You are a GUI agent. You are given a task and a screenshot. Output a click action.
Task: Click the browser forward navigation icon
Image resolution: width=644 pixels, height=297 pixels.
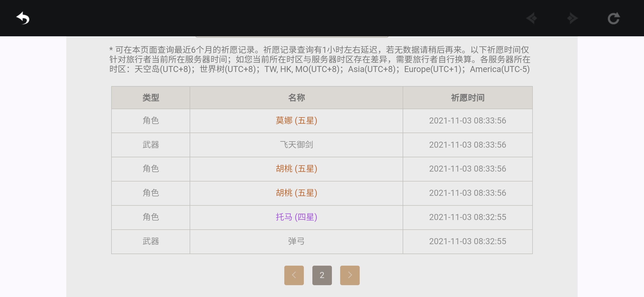pyautogui.click(x=572, y=18)
